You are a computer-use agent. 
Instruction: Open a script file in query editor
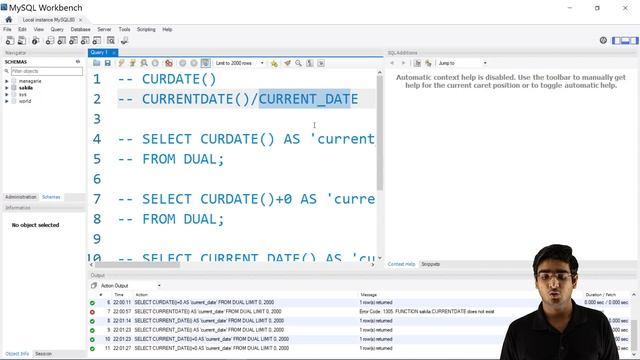[96, 63]
